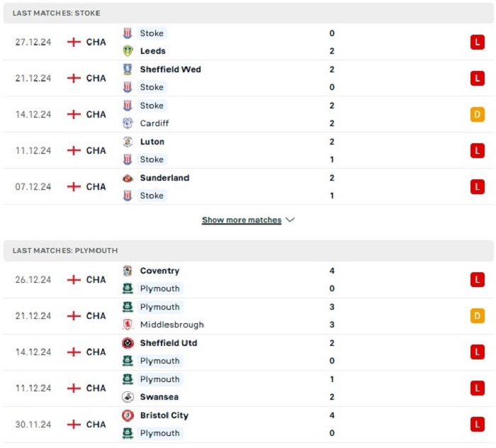
Task: Click the England flag on the 27.12.24 row
Action: [x=74, y=42]
